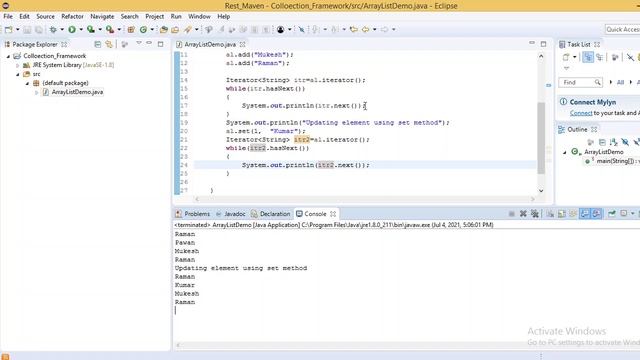Expand the JRE System Library node
Viewport: 640px width, 360px height.
coord(18,65)
